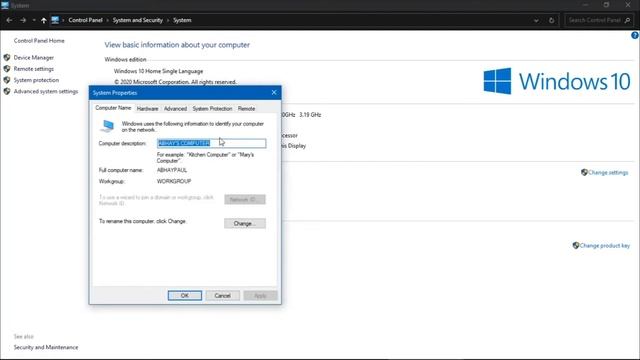Click the 3.19 GHz processor text
The width and height of the screenshot is (640, 360).
click(x=310, y=115)
